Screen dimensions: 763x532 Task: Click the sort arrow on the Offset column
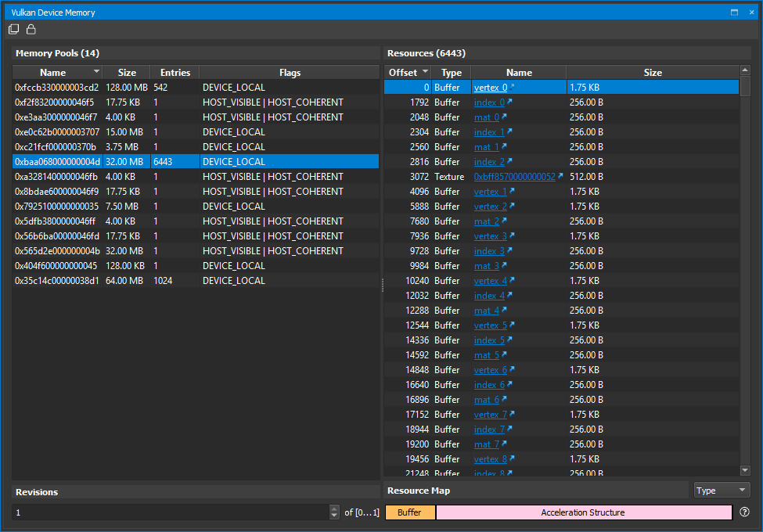(x=423, y=72)
